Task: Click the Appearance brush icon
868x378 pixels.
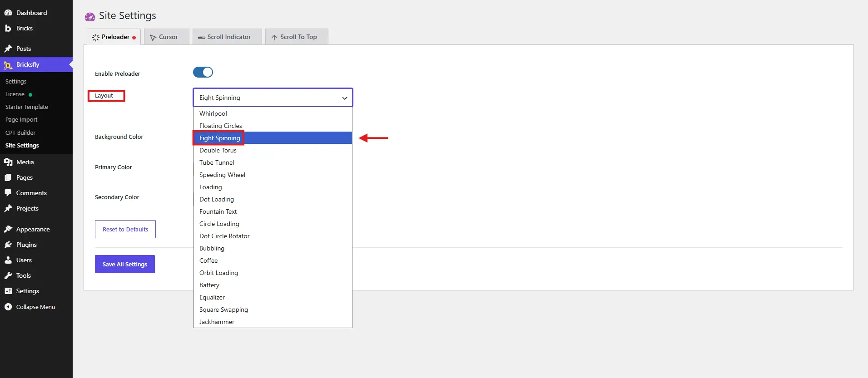Action: [x=8, y=229]
